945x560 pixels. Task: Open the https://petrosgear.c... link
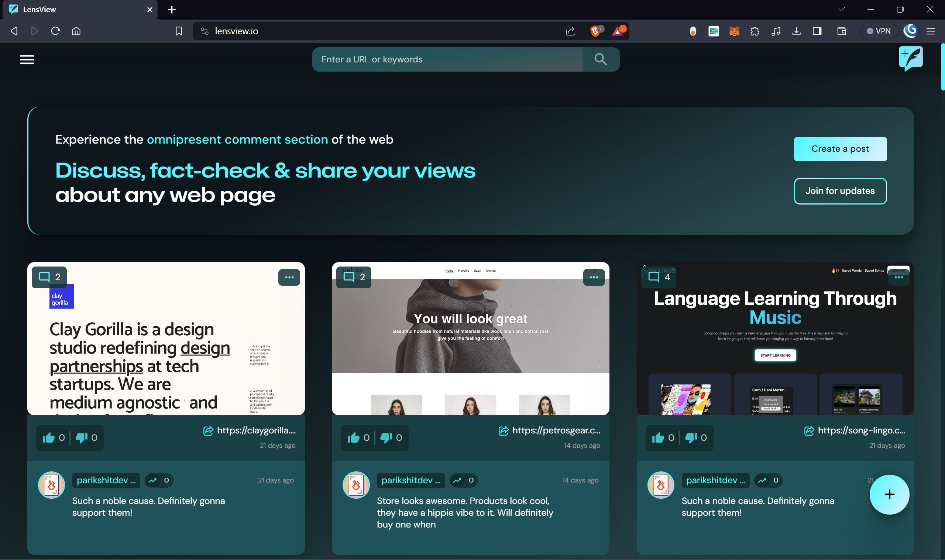[x=550, y=430]
